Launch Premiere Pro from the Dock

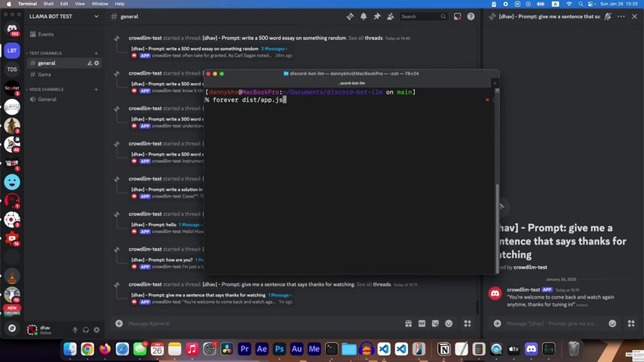pos(244,349)
